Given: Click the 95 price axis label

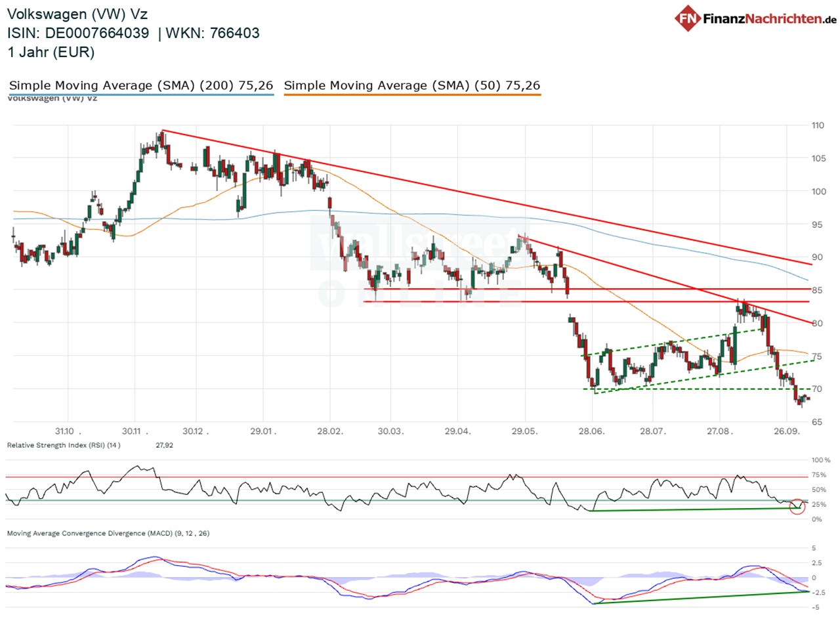Looking at the screenshot, I should [x=818, y=224].
